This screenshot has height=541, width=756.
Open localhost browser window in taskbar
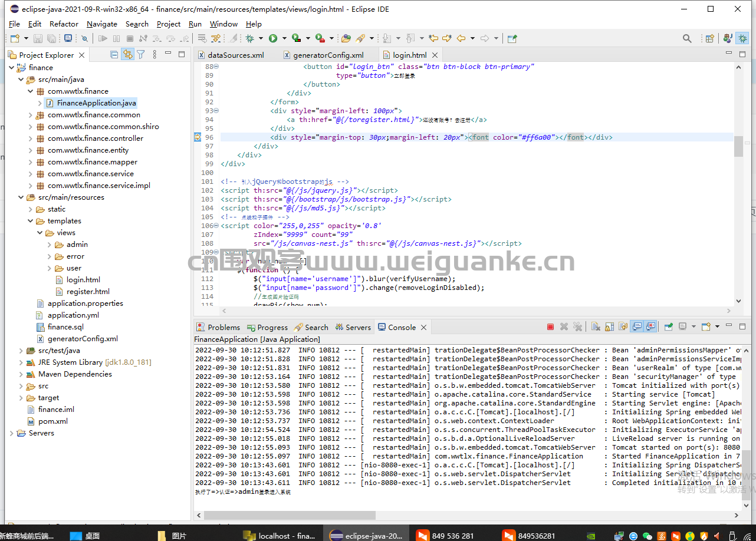(280, 536)
